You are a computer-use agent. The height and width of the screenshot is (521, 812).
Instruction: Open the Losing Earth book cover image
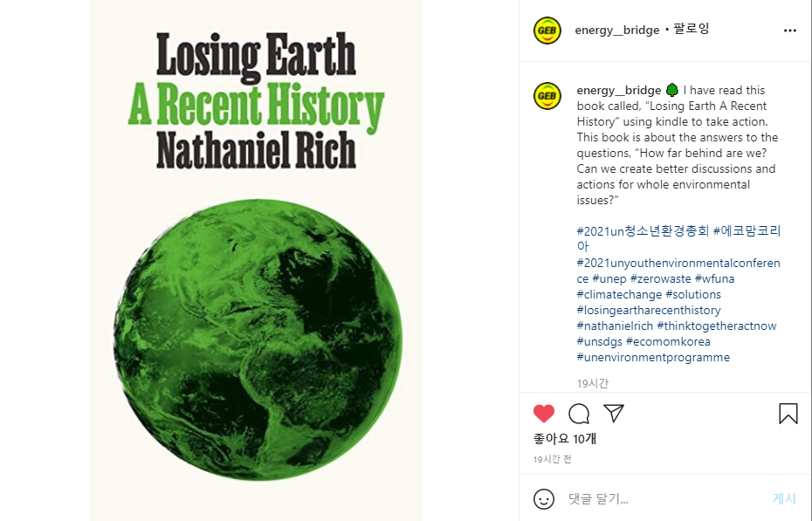256,260
